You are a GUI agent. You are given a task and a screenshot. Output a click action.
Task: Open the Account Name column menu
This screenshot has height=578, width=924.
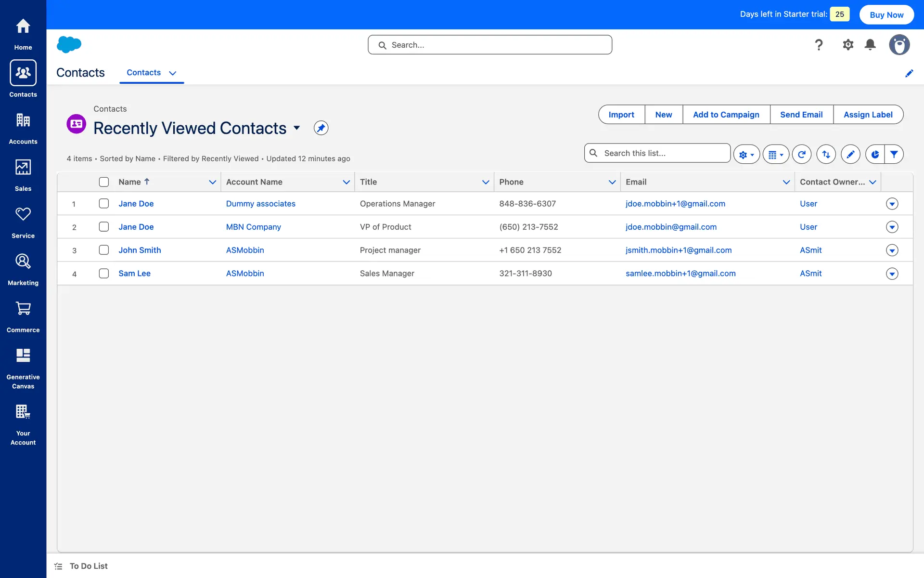[x=346, y=182]
